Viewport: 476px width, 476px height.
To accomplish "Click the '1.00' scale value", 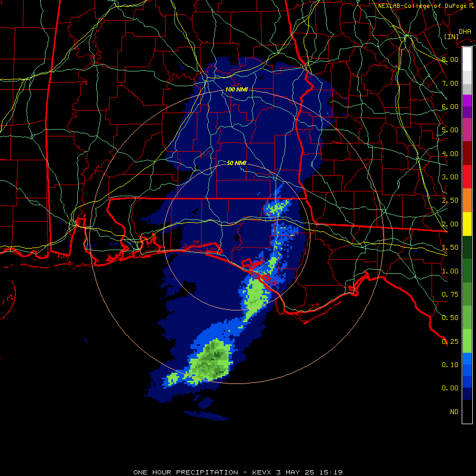I will tap(450, 271).
